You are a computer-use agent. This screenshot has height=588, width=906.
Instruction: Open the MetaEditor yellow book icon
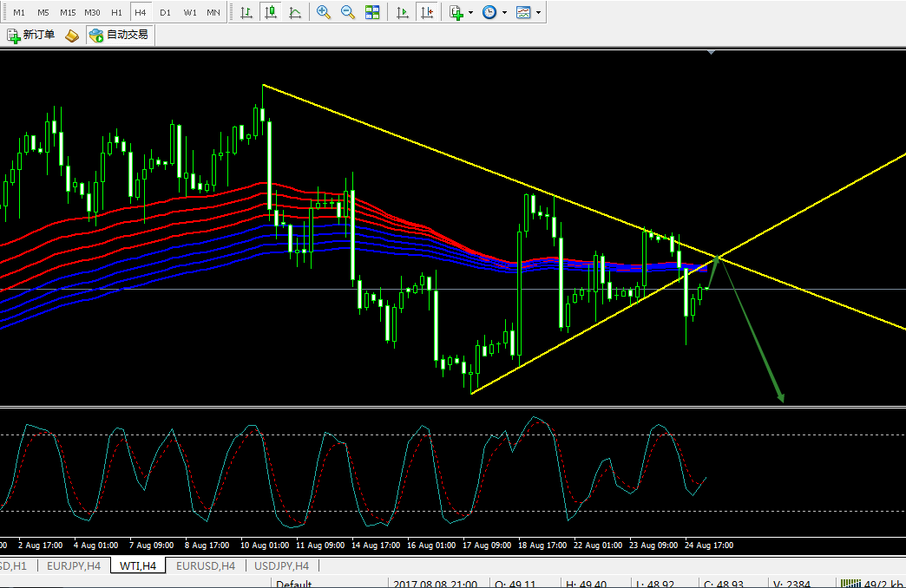[72, 36]
